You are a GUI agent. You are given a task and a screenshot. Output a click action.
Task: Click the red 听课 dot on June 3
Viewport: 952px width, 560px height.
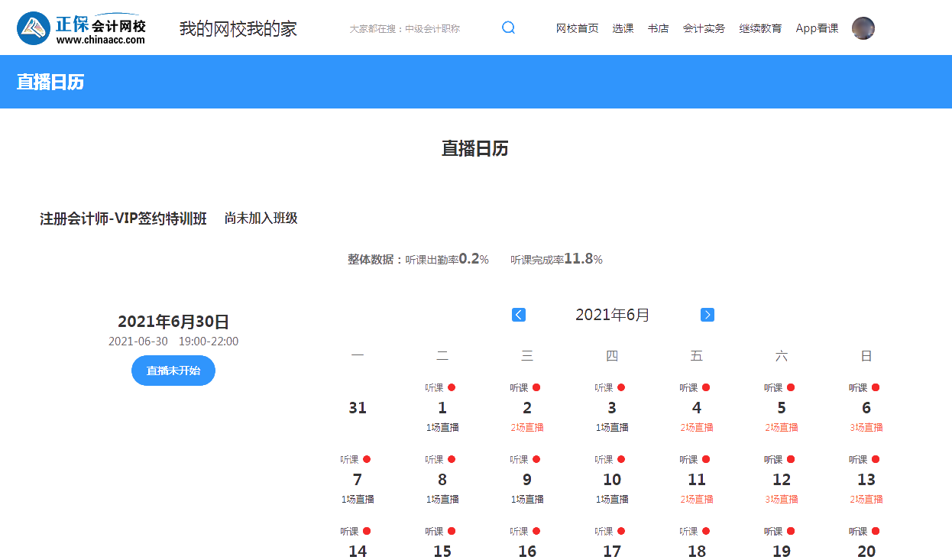[x=621, y=387]
